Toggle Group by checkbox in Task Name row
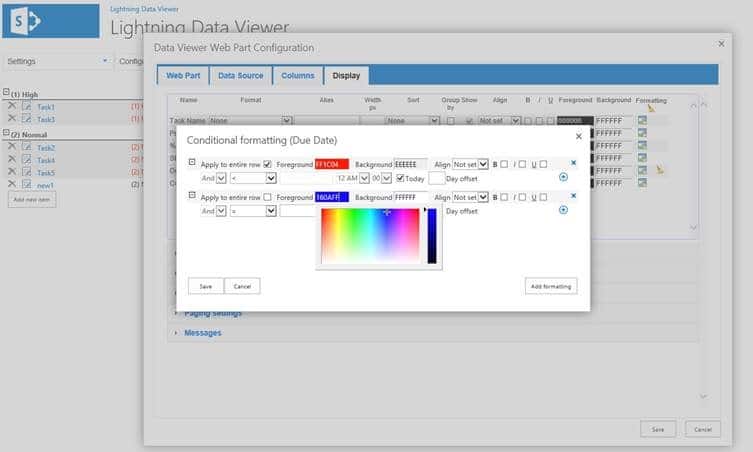This screenshot has height=452, width=753. click(x=450, y=121)
